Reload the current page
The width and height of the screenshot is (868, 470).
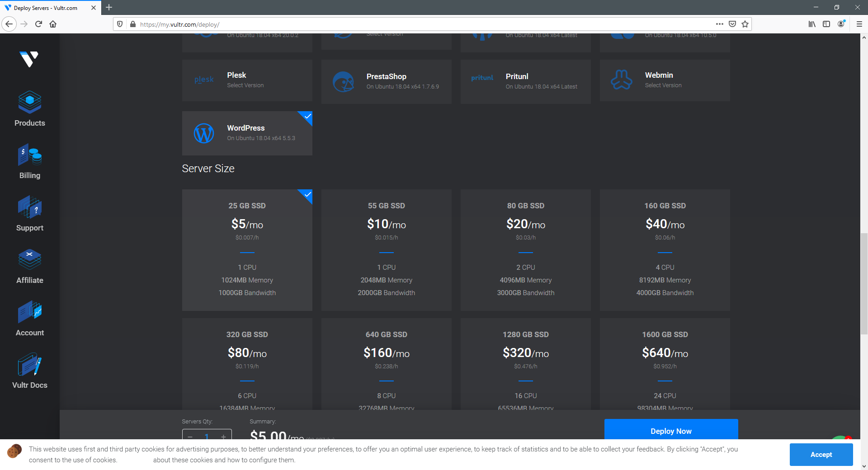pos(38,24)
